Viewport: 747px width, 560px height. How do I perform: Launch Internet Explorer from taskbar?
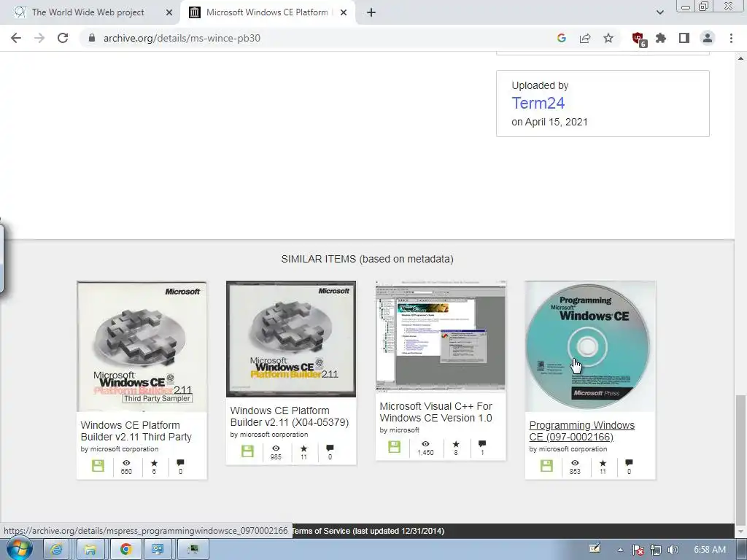[56, 549]
